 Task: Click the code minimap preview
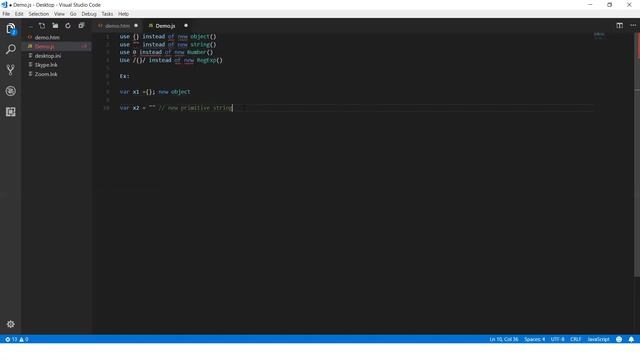tap(599, 36)
